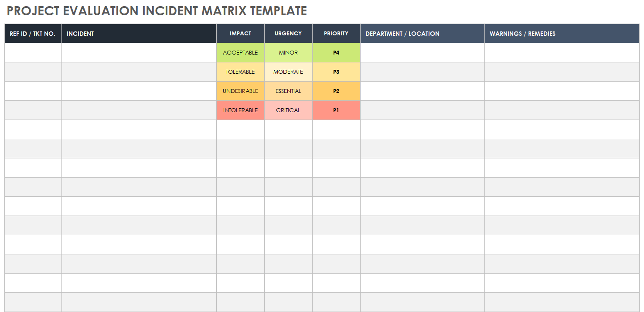Select the yellow P3 priority cell

(x=336, y=72)
